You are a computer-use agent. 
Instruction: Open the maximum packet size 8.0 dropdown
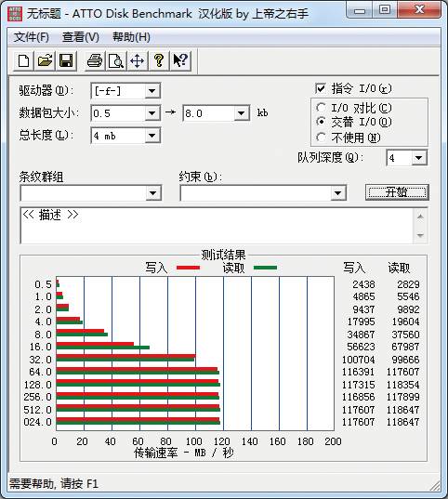click(x=242, y=113)
